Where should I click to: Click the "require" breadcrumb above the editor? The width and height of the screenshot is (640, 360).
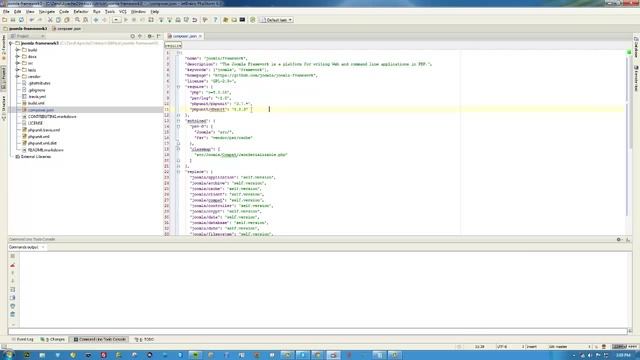tap(173, 45)
